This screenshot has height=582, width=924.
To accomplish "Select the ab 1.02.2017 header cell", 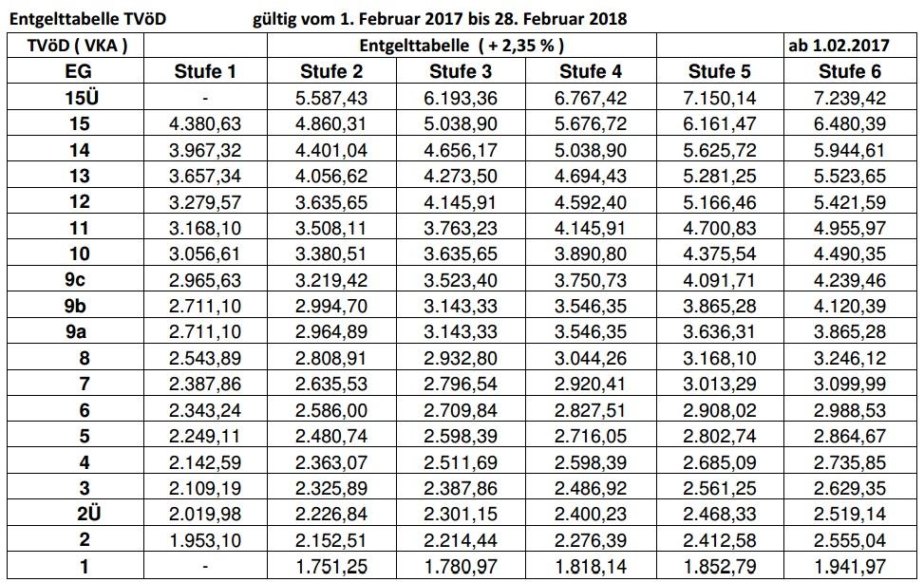I will [839, 45].
